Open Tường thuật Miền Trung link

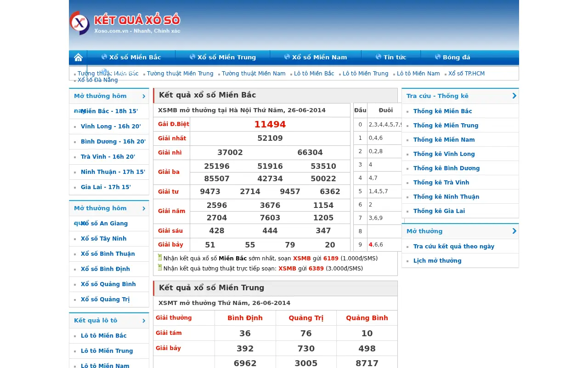click(x=180, y=74)
